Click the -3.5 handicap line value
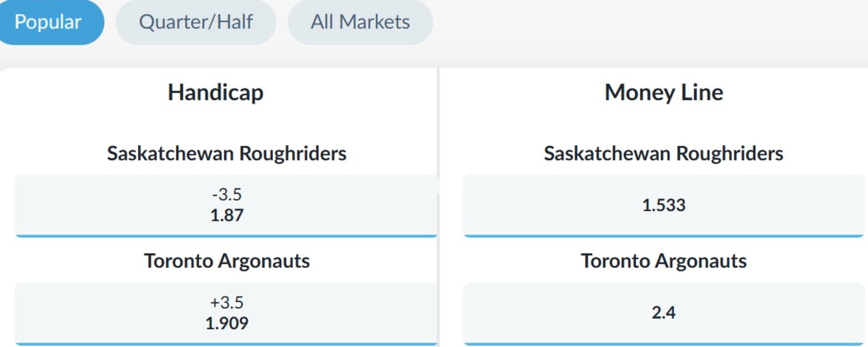 click(227, 194)
